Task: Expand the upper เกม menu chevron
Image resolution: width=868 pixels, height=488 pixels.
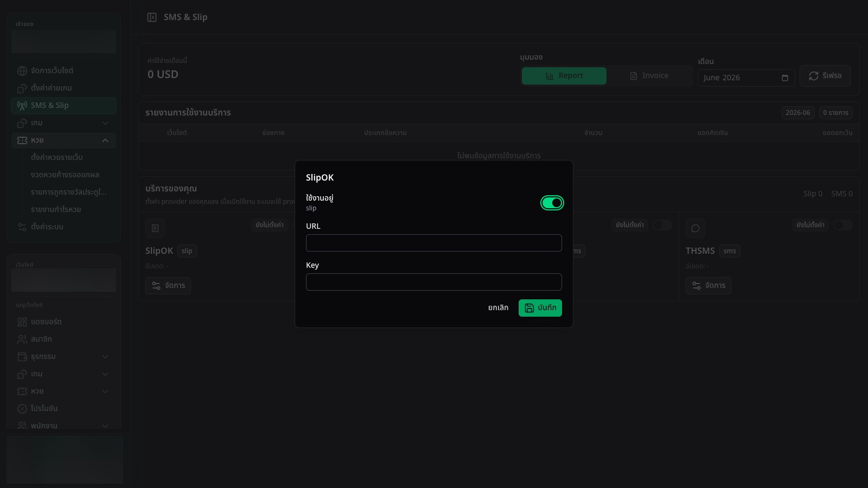Action: [105, 123]
